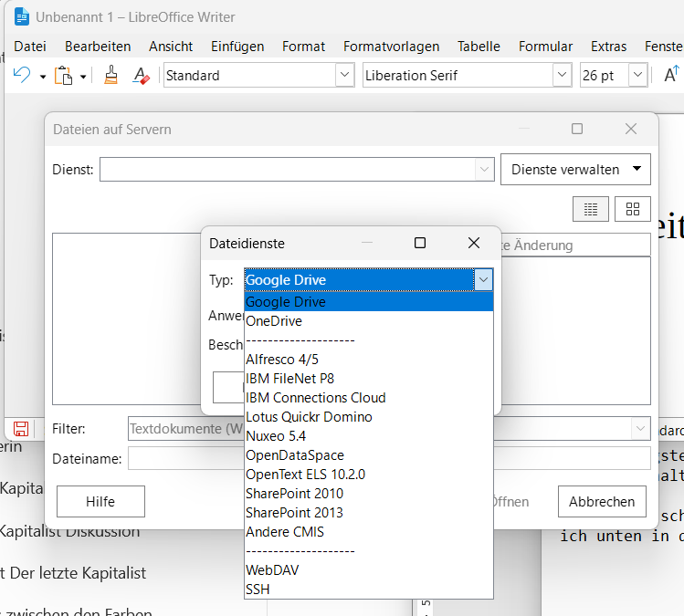Image resolution: width=684 pixels, height=616 pixels.
Task: Expand the font name dropdown arrow
Action: pyautogui.click(x=562, y=75)
